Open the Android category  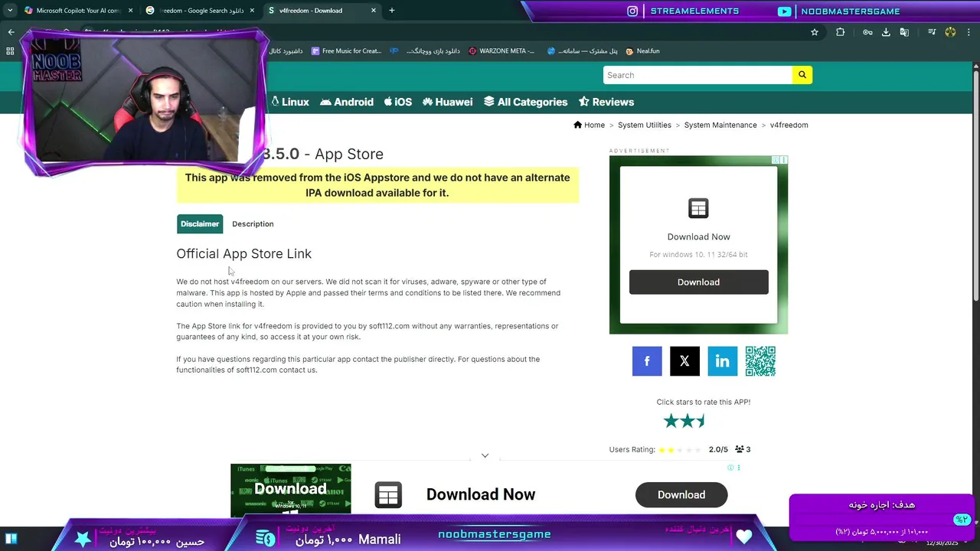(347, 102)
